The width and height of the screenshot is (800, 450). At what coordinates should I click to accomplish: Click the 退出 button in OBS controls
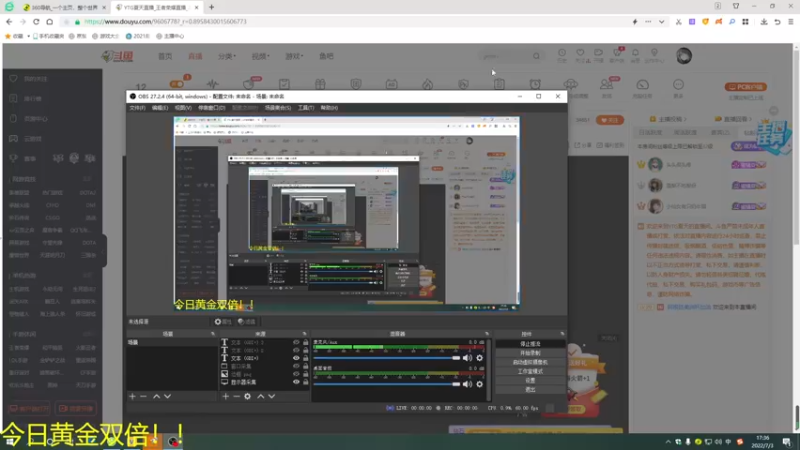click(x=530, y=390)
